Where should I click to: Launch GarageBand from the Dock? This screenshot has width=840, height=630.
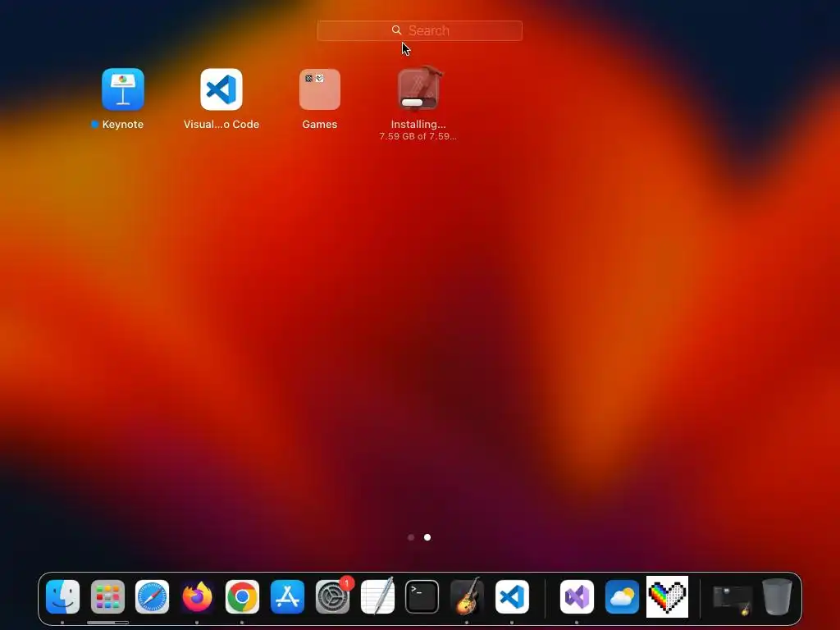[x=467, y=597]
